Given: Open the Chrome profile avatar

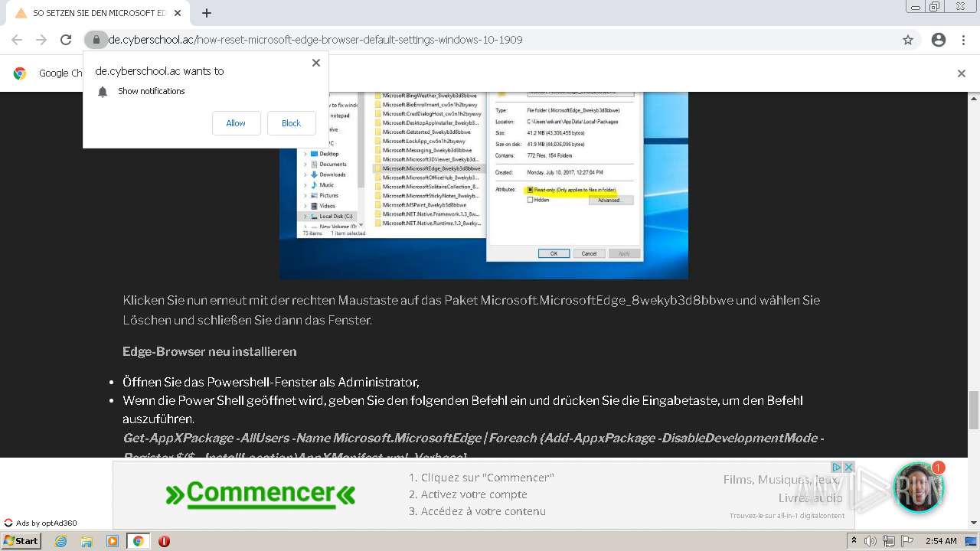Looking at the screenshot, I should [939, 40].
